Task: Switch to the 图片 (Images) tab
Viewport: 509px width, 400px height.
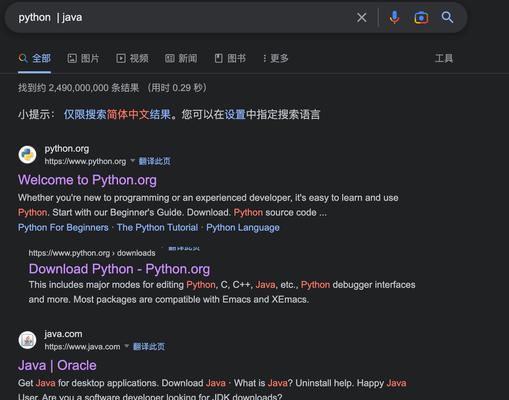Action: pyautogui.click(x=83, y=58)
